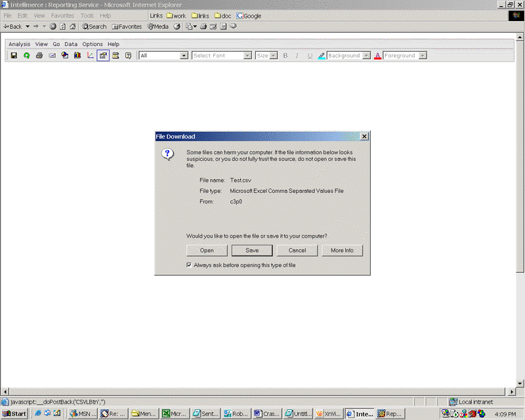Click the foreground text color A icon
Image resolution: width=525 pixels, height=420 pixels.
[377, 56]
